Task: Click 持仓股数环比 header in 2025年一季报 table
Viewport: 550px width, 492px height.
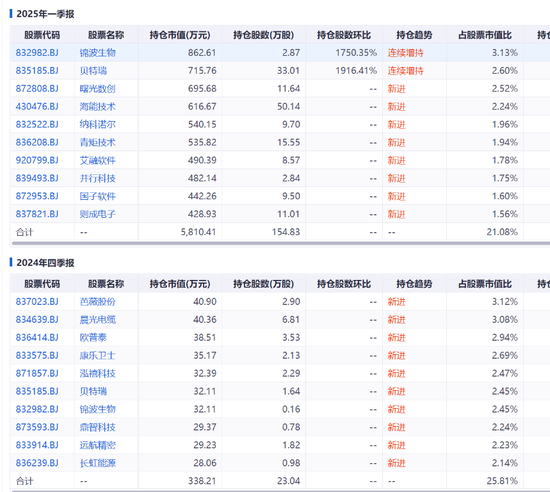Action: pos(344,35)
